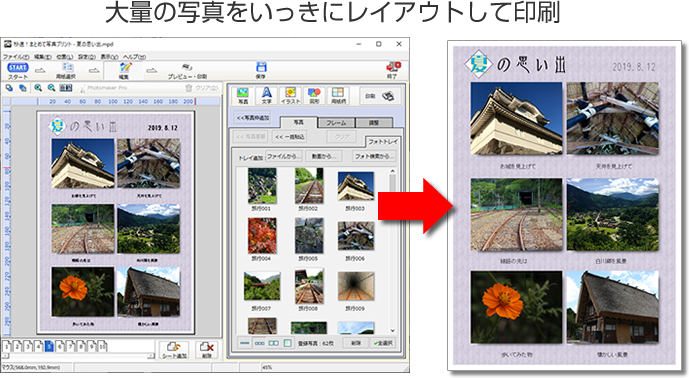Select smallest thumbnail view mode icon

245,343
